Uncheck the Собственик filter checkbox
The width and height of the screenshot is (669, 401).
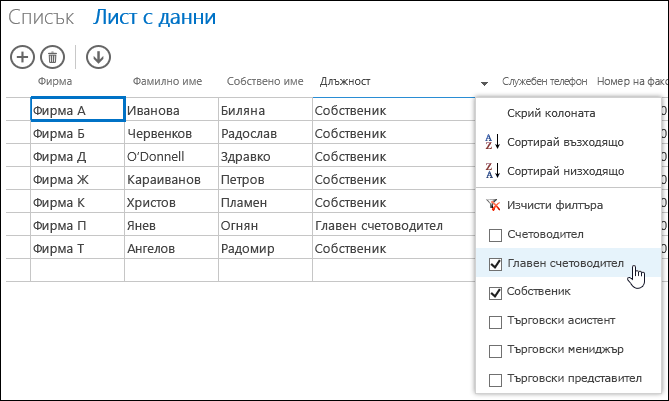[x=495, y=293]
